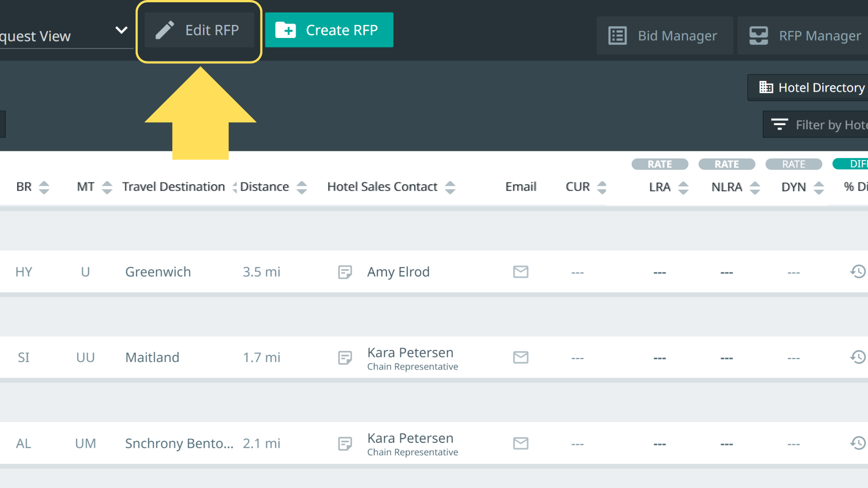The height and width of the screenshot is (488, 868).
Task: Open note icon beside Amy Elrod
Action: pyautogui.click(x=344, y=272)
